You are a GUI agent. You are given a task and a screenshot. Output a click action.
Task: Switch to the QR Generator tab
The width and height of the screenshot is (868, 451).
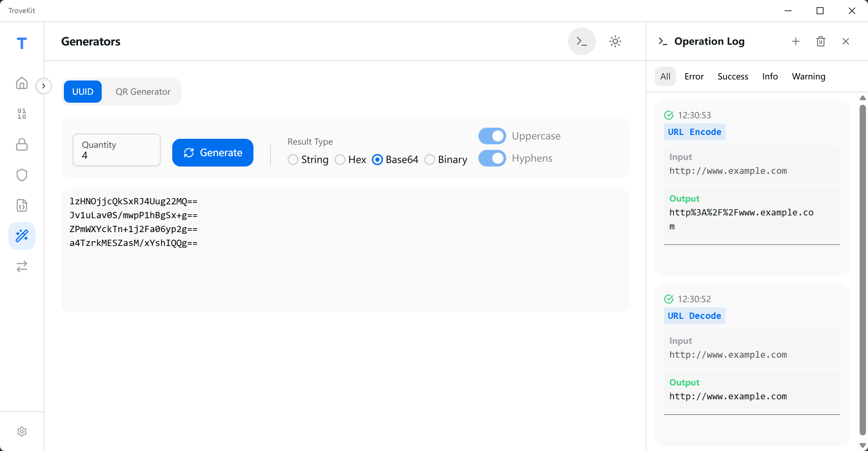pyautogui.click(x=143, y=92)
